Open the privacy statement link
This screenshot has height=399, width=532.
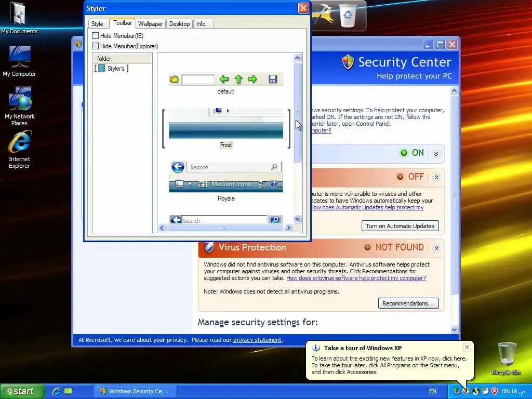pos(257,340)
